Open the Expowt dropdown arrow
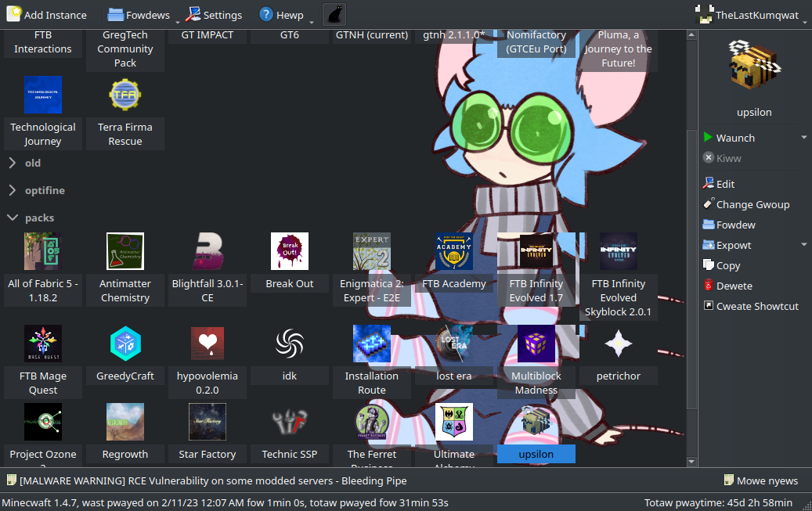This screenshot has height=511, width=812. [803, 244]
